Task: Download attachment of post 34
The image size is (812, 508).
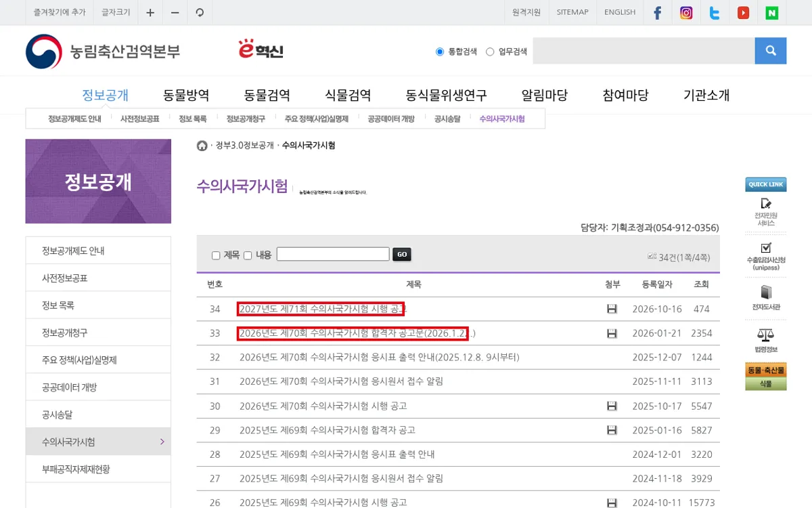Action: click(x=612, y=309)
